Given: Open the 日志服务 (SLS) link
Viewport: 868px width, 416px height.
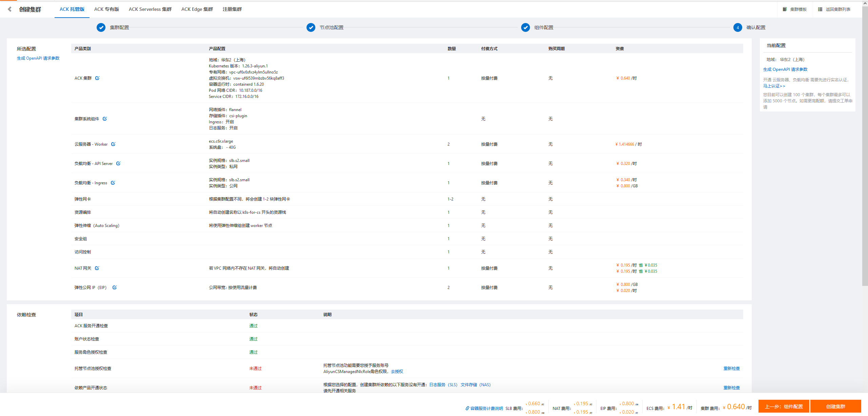Looking at the screenshot, I should tap(443, 385).
